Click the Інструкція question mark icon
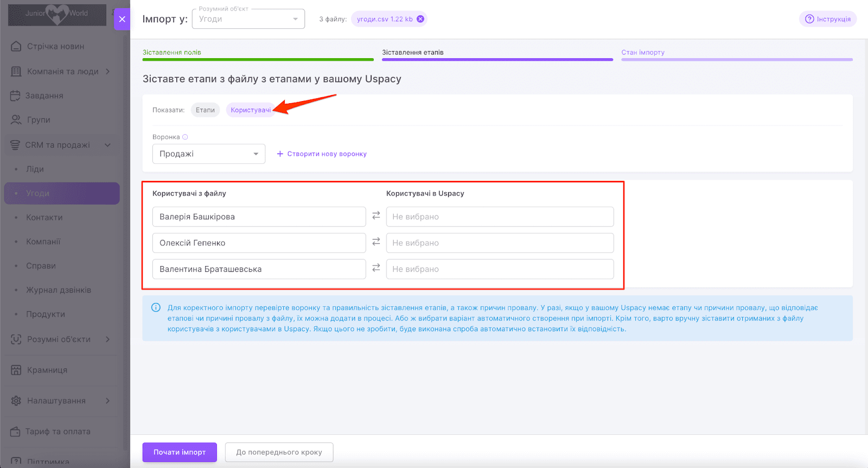This screenshot has width=868, height=468. [x=809, y=19]
